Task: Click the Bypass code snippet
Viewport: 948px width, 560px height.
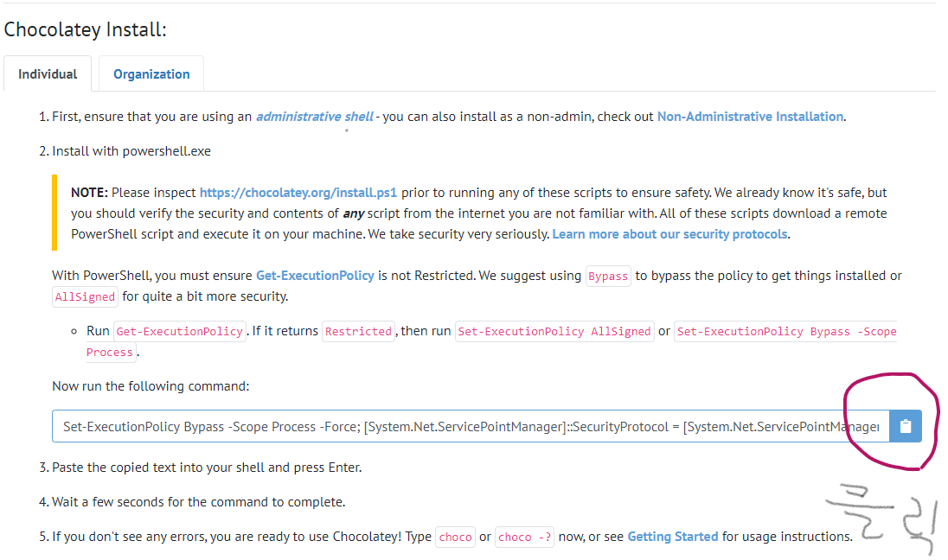Action: 607,276
